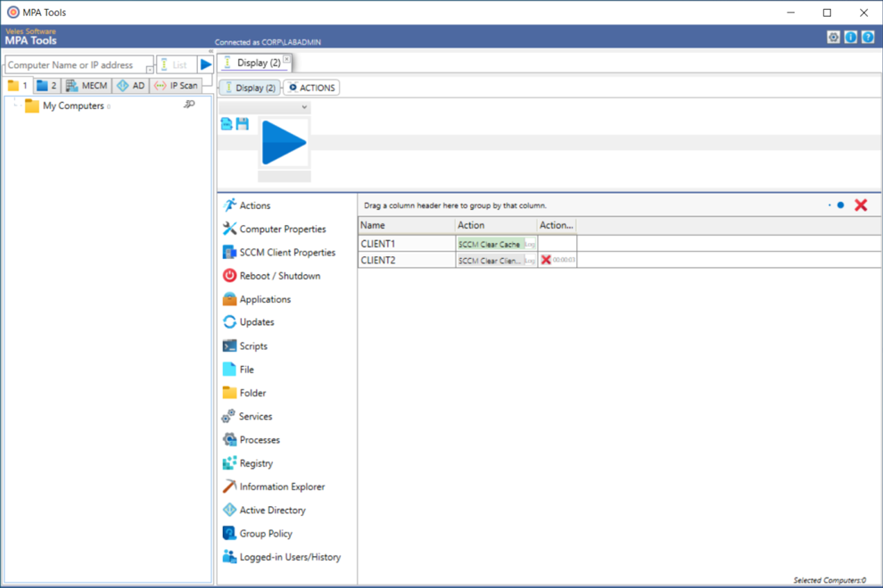
Task: Click the search icon next to My Computers
Action: tap(189, 105)
